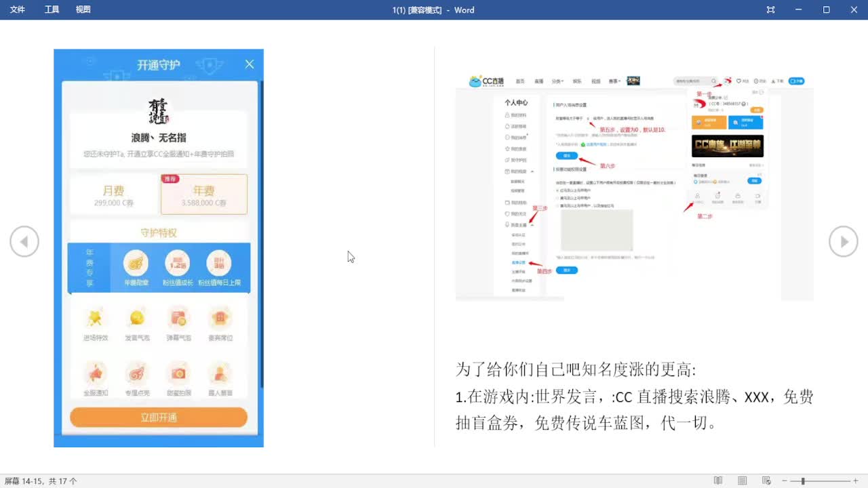Click the document title 1(1) [兼容模式] - Word
The height and width of the screenshot is (488, 868).
tap(433, 10)
